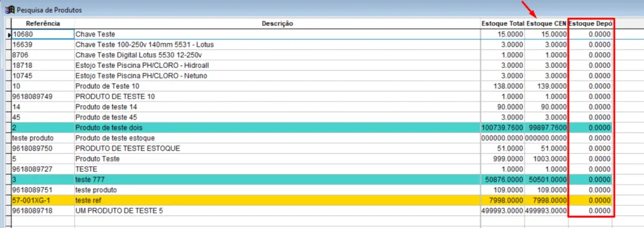Click Estoque Total value 138.0000
This screenshot has height=228, width=644.
coord(508,86)
